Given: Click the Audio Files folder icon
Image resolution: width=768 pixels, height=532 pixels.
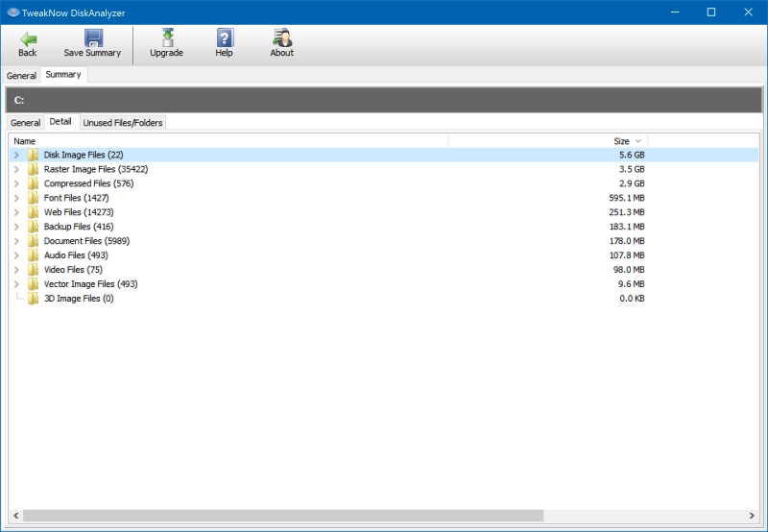Looking at the screenshot, I should [x=33, y=255].
